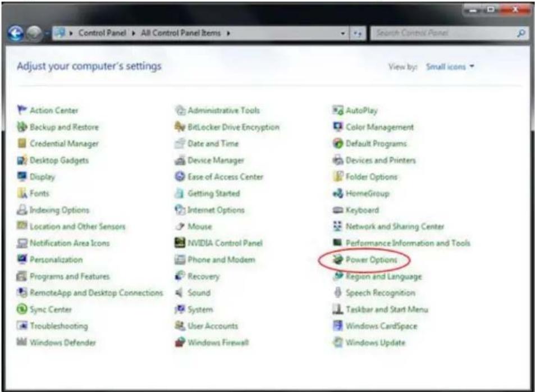Click the BitLocker Drive Encryption icon
This screenshot has width=535, height=392.
180,127
